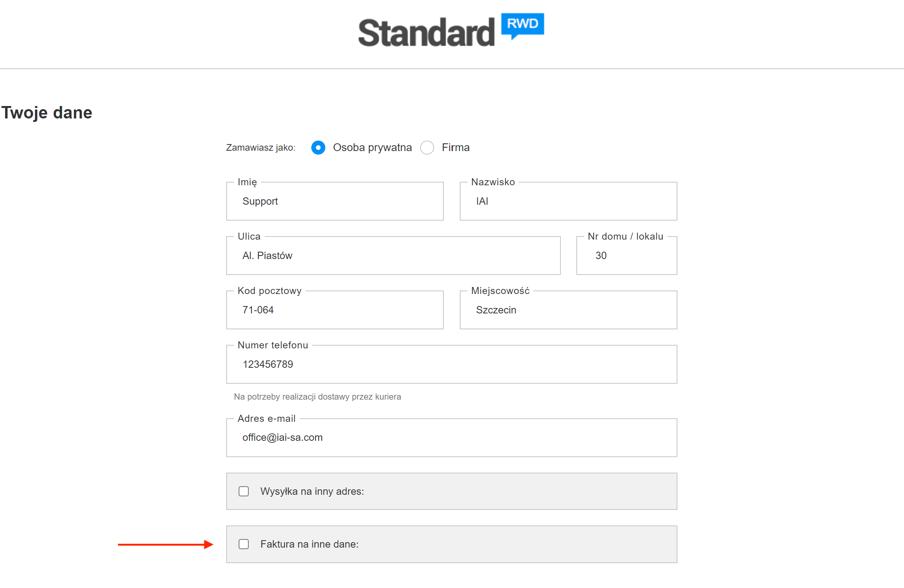Viewport: 904px width, 588px height.
Task: Enable the Faktura na inne dane checkbox
Action: pos(244,544)
